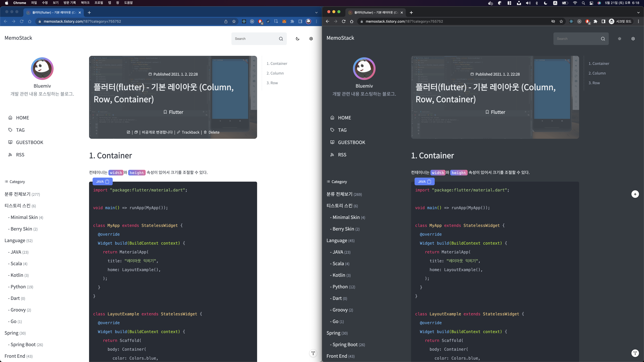The image size is (644, 362).
Task: Toggle light mode sun icon in right window
Action: coord(619,39)
